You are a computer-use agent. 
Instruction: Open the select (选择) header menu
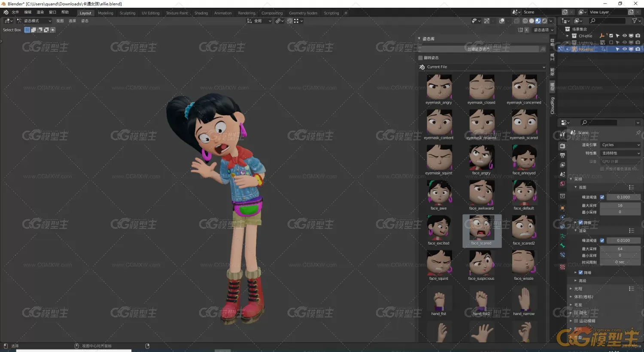[x=72, y=21]
